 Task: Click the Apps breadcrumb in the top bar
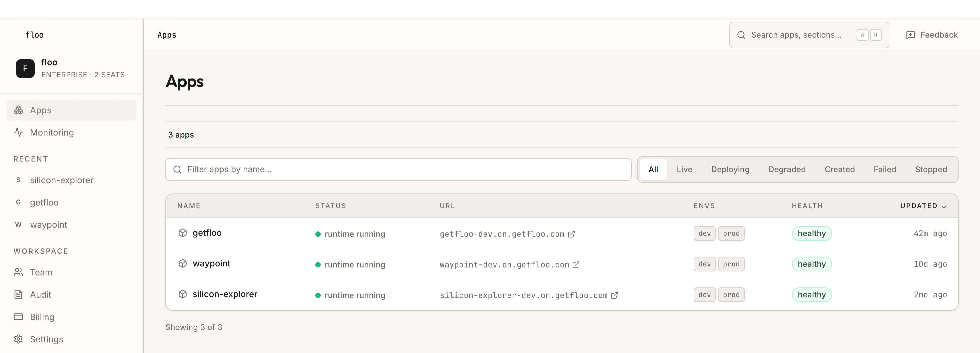(167, 35)
